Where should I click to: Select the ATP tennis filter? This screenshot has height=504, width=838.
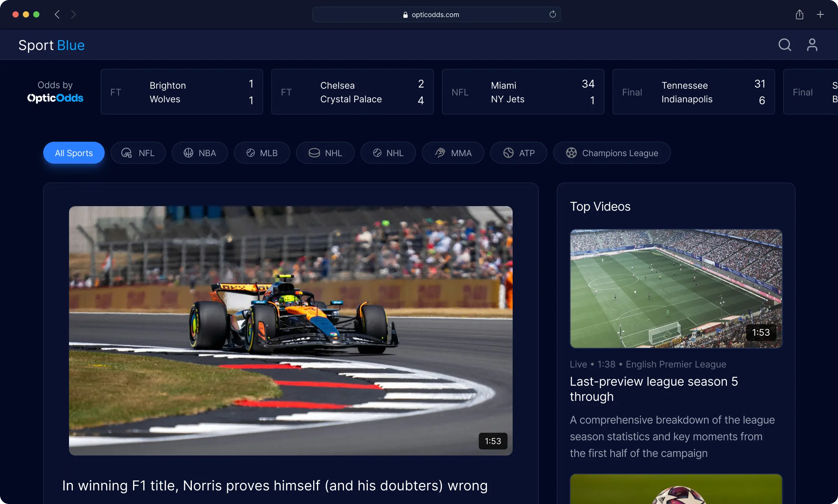(519, 153)
